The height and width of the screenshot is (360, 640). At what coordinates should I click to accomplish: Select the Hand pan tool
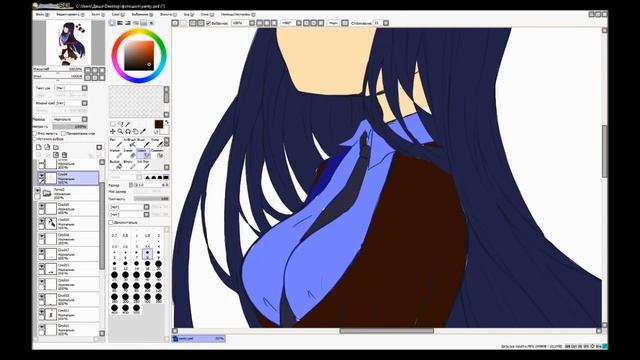click(x=136, y=131)
